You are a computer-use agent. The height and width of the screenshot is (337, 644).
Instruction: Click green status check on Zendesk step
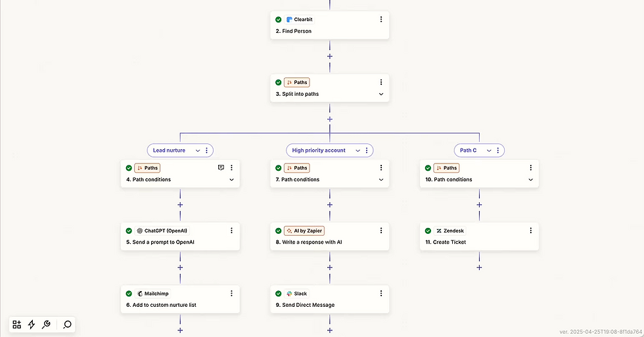point(428,231)
